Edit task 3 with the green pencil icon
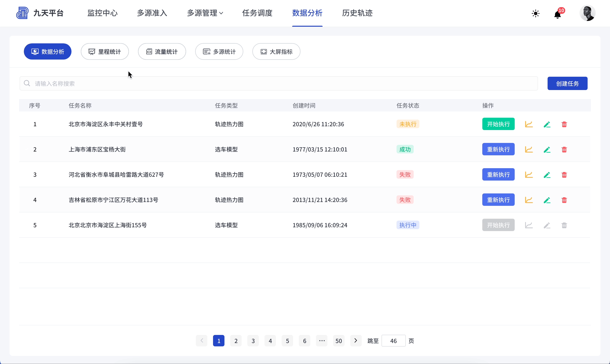This screenshot has width=610, height=364. tap(547, 174)
